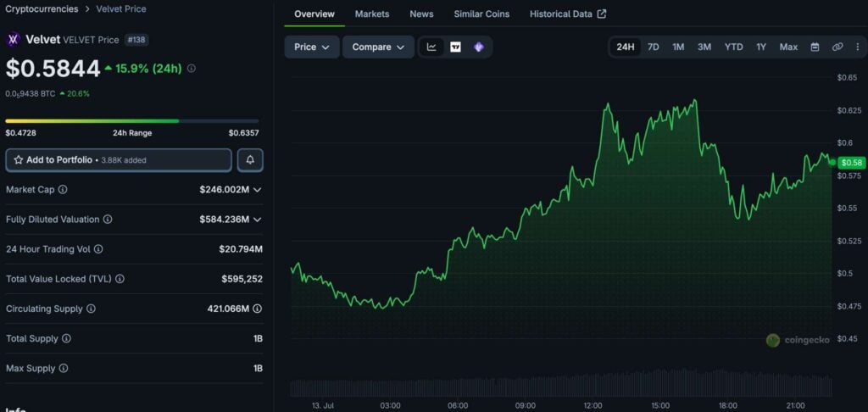This screenshot has height=412, width=868.
Task: Open the calendar date range picker
Action: [x=815, y=47]
